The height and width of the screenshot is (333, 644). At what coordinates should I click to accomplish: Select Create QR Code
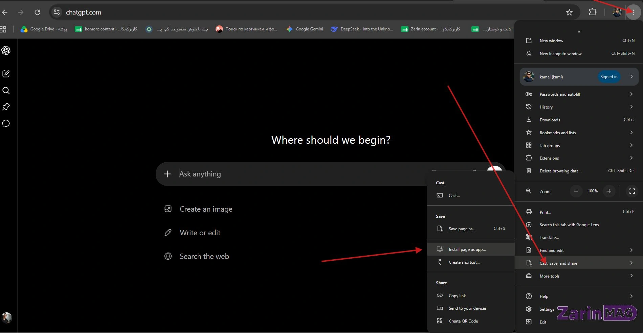(x=471, y=321)
